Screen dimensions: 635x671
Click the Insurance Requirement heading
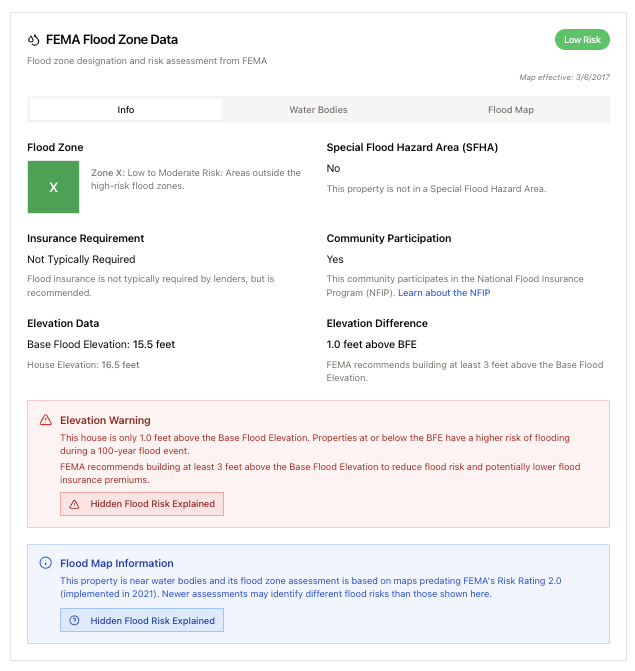click(86, 238)
